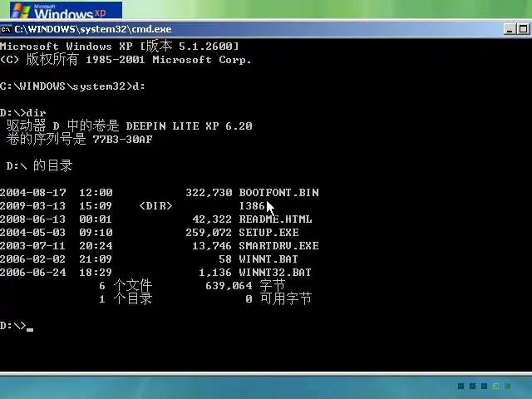Screen dimensions: 532x399
Task: Click the SMARTDRV.EXE file name
Action: pos(279,246)
